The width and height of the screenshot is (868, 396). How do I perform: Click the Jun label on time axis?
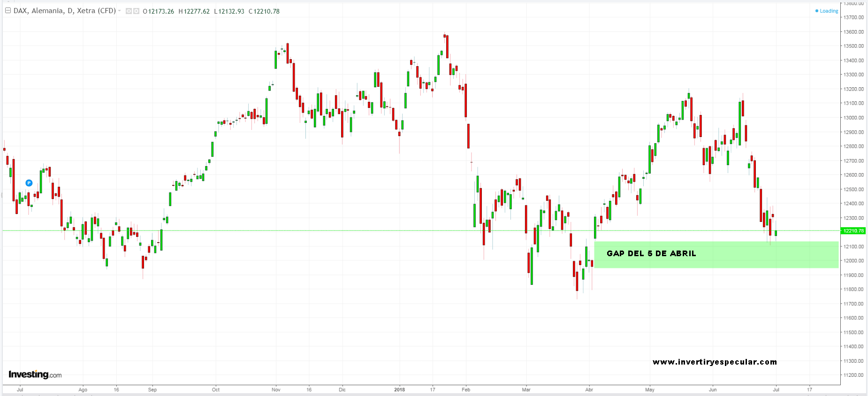tap(713, 389)
